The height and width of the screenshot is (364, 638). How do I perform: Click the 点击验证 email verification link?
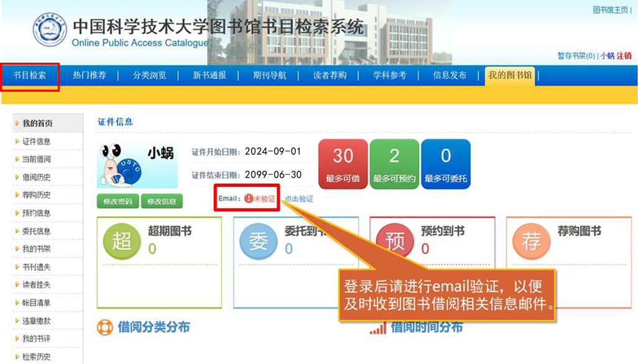tap(298, 198)
